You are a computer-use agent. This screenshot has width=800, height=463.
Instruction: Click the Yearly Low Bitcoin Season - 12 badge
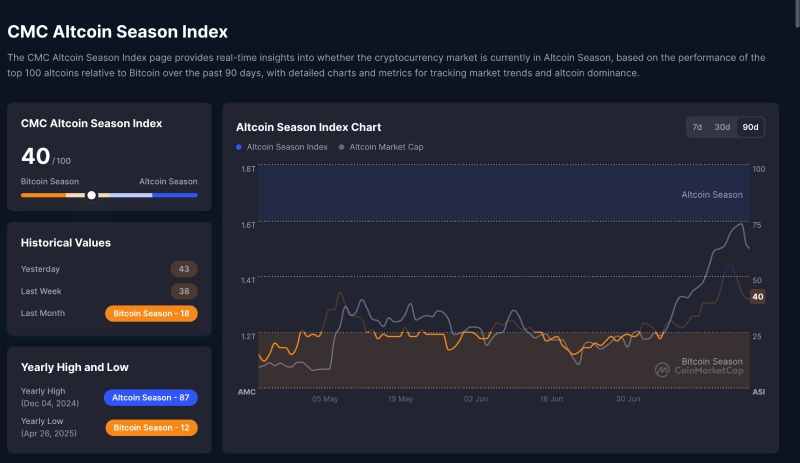click(x=151, y=428)
